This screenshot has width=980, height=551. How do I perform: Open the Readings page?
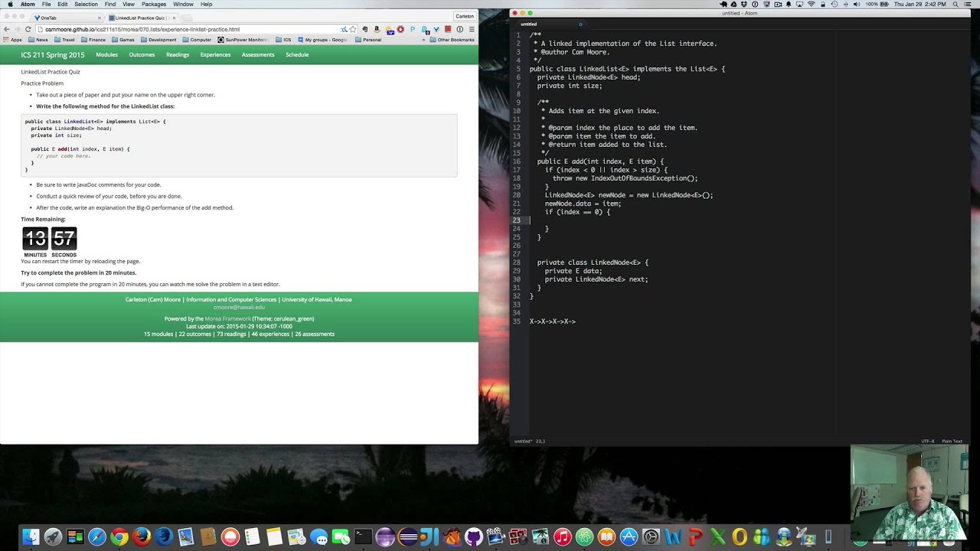point(178,55)
